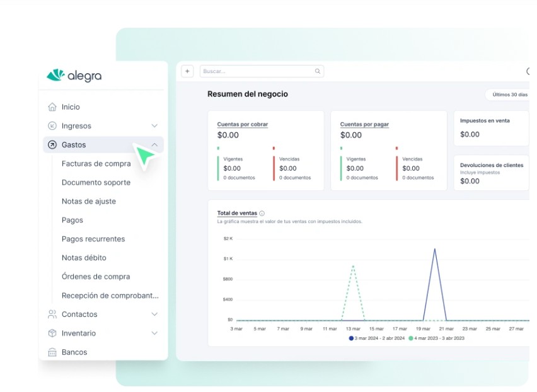Image resolution: width=537 pixels, height=392 pixels.
Task: Click the info icon beside Total de ventas
Action: pyautogui.click(x=262, y=214)
